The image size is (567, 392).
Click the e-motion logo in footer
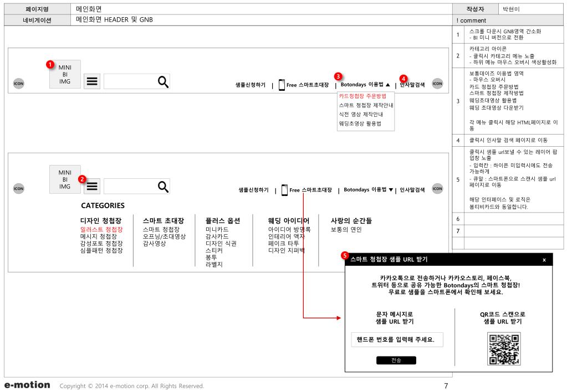pyautogui.click(x=27, y=385)
